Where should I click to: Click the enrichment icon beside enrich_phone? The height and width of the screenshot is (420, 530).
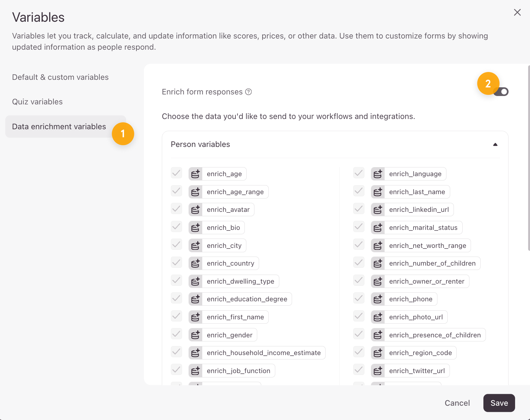[x=378, y=299]
